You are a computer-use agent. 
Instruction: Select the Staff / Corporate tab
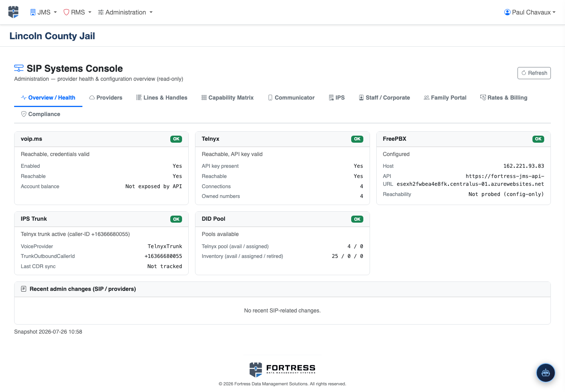(x=385, y=98)
